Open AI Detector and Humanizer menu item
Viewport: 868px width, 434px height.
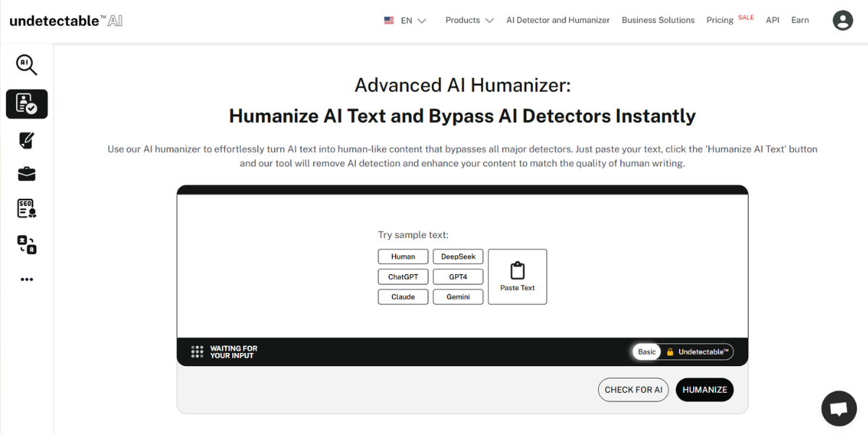(558, 20)
